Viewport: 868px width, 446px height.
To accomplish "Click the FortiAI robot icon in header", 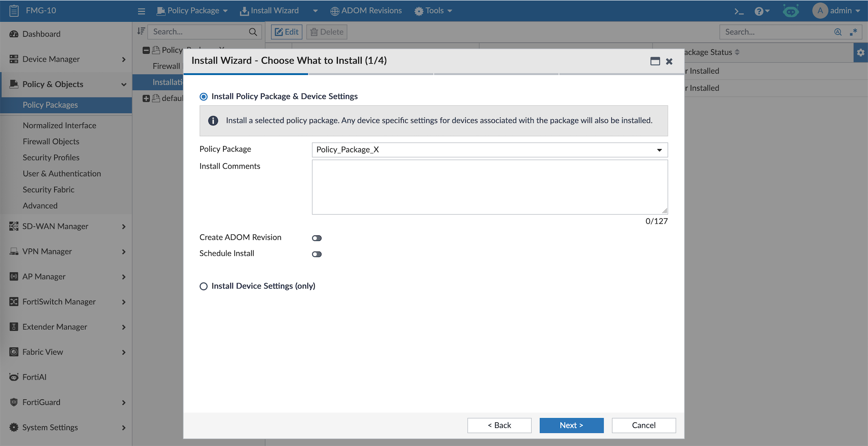I will click(791, 11).
